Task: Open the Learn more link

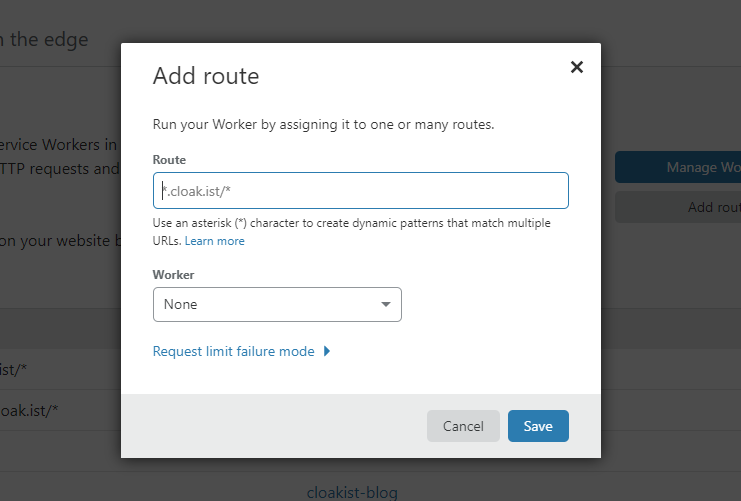Action: pos(215,241)
